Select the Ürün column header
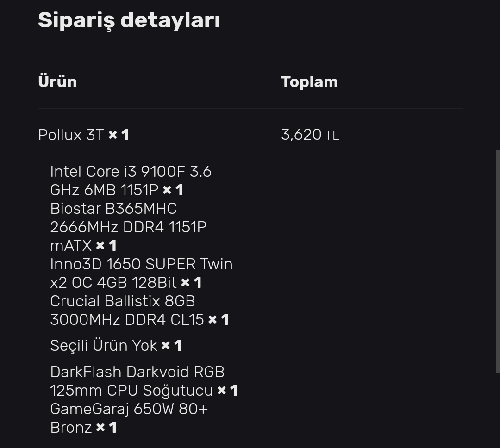 (57, 81)
